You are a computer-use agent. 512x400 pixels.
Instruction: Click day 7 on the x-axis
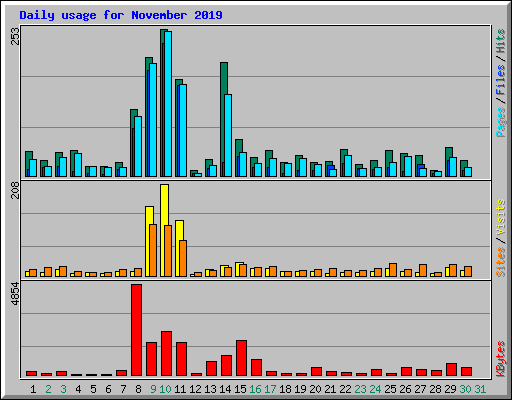point(123,389)
